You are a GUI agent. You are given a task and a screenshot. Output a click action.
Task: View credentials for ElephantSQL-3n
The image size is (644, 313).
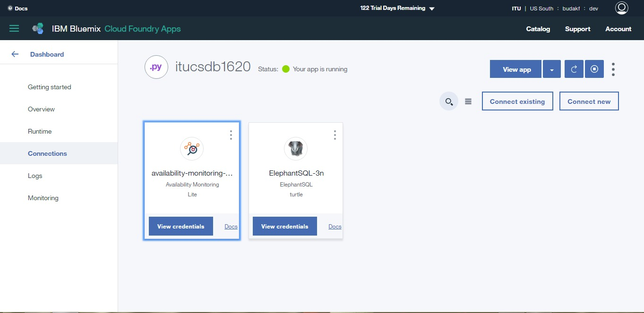tap(285, 226)
